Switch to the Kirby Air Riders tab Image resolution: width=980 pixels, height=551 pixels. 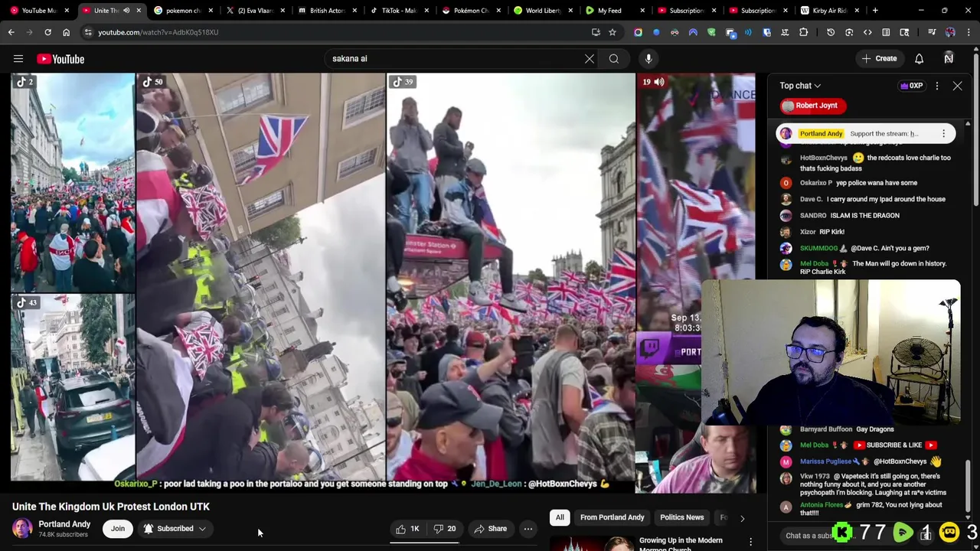[x=828, y=11]
